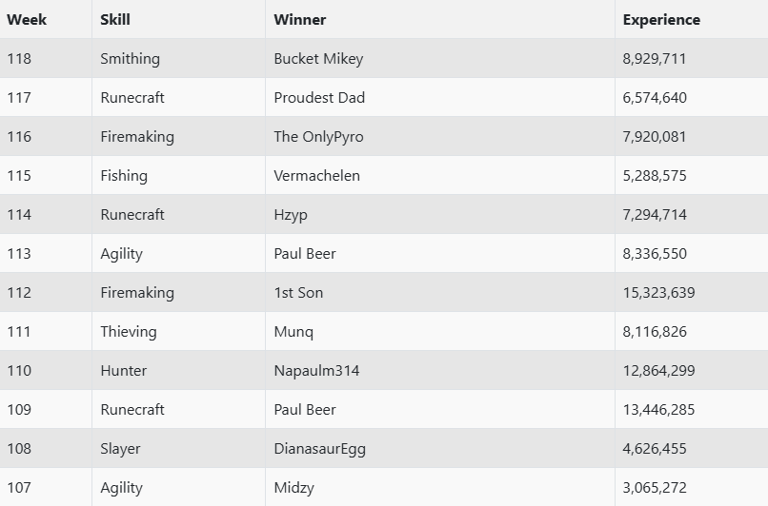Select DianasaurEgg in the Slayer row
Viewport: 768px width, 506px height.
pyautogui.click(x=319, y=449)
